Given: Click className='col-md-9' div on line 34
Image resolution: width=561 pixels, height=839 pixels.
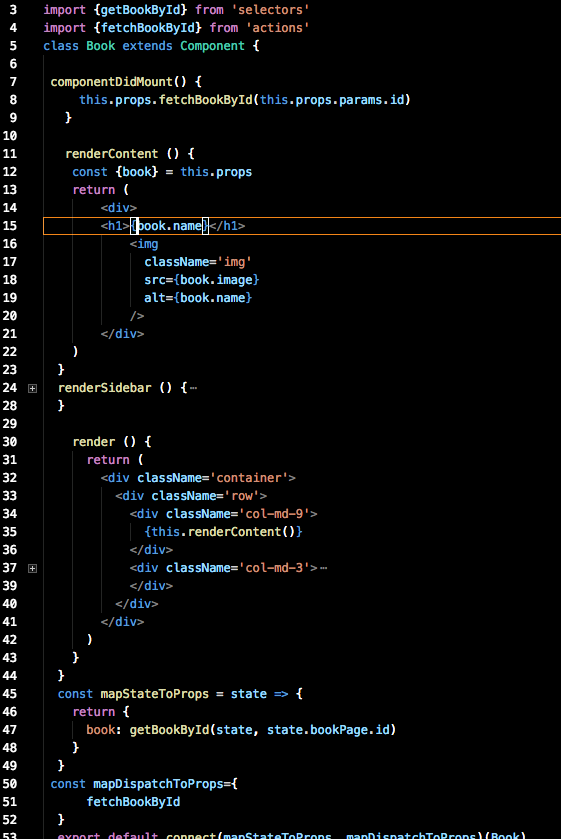Looking at the screenshot, I should tap(223, 514).
